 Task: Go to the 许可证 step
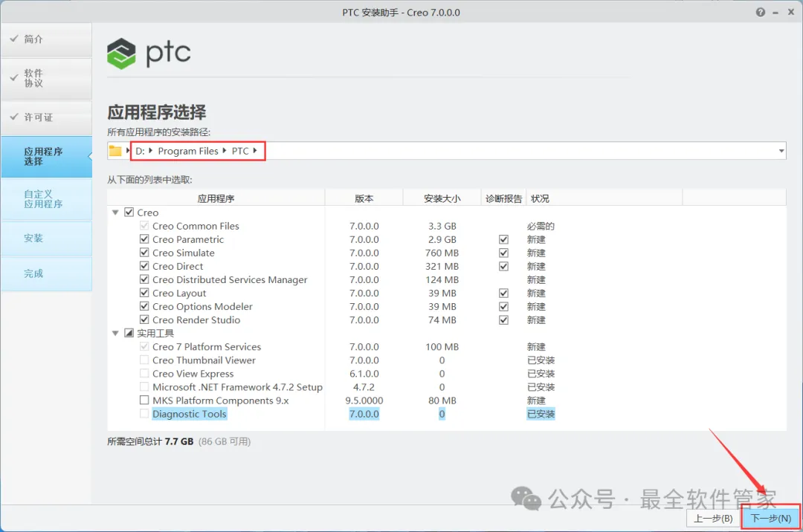tap(47, 117)
